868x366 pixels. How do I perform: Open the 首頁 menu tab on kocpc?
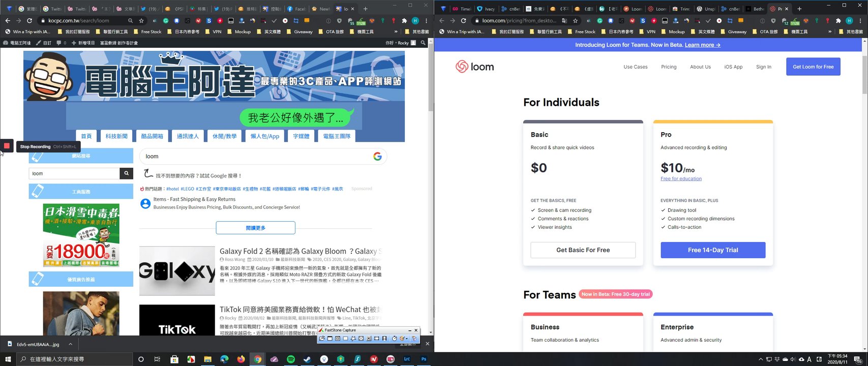[86, 136]
